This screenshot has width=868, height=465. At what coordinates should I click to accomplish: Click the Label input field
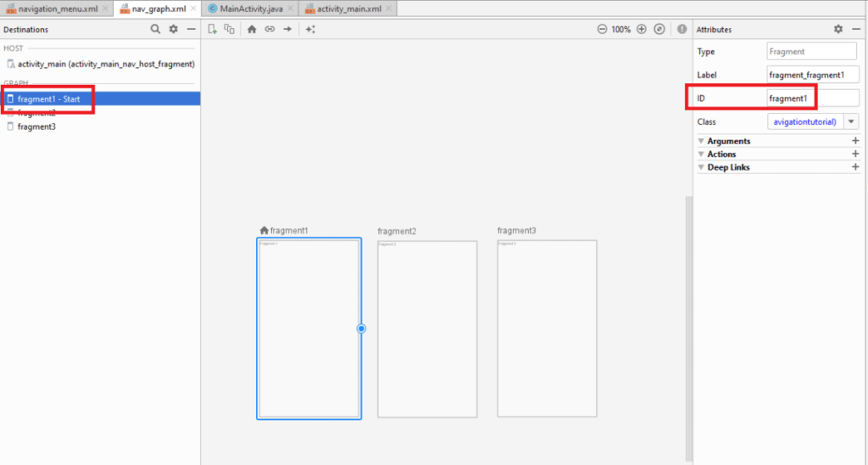coord(812,75)
